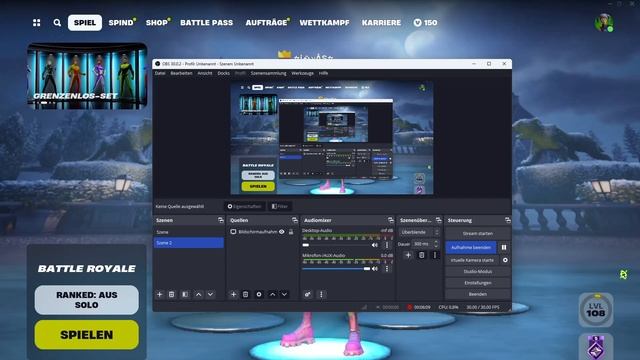
Task: Open Desktop-Audio three-dot options menu
Action: 387,245
